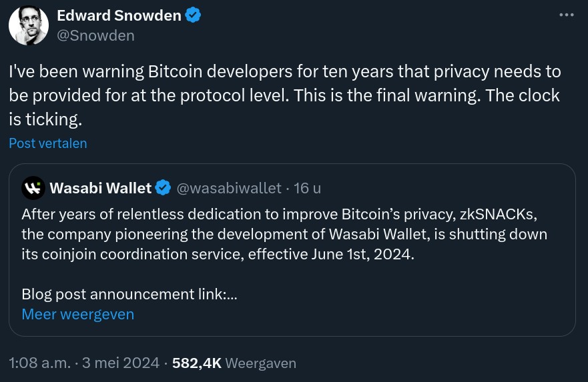Open the Wasabi Wallet account name
This screenshot has width=588, height=382.
click(x=100, y=188)
